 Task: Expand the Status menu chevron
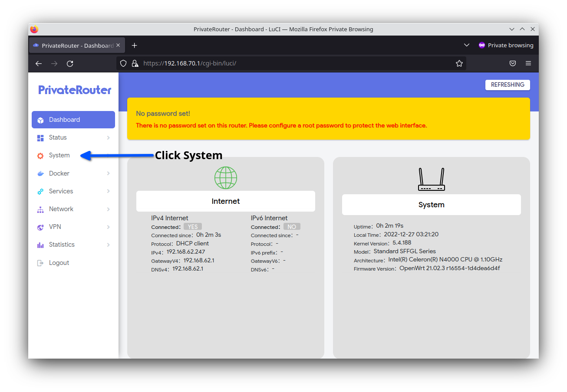pos(108,138)
